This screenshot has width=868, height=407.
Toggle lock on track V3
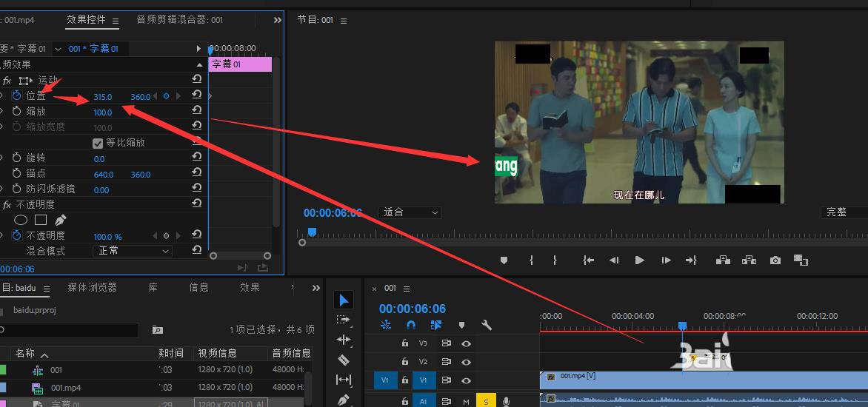[404, 343]
